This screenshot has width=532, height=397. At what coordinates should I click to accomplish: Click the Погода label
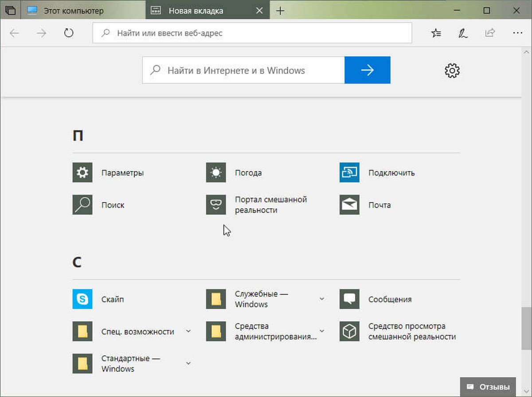[x=248, y=173]
